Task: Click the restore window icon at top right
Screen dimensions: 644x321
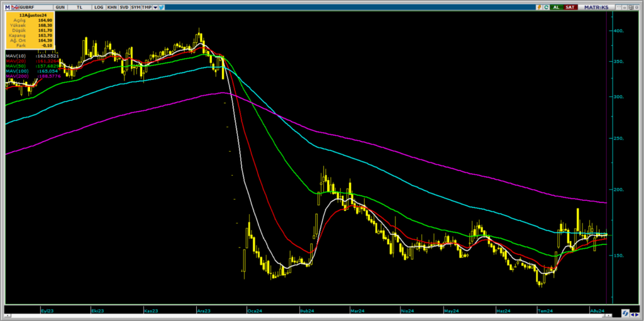Action: 630,7
